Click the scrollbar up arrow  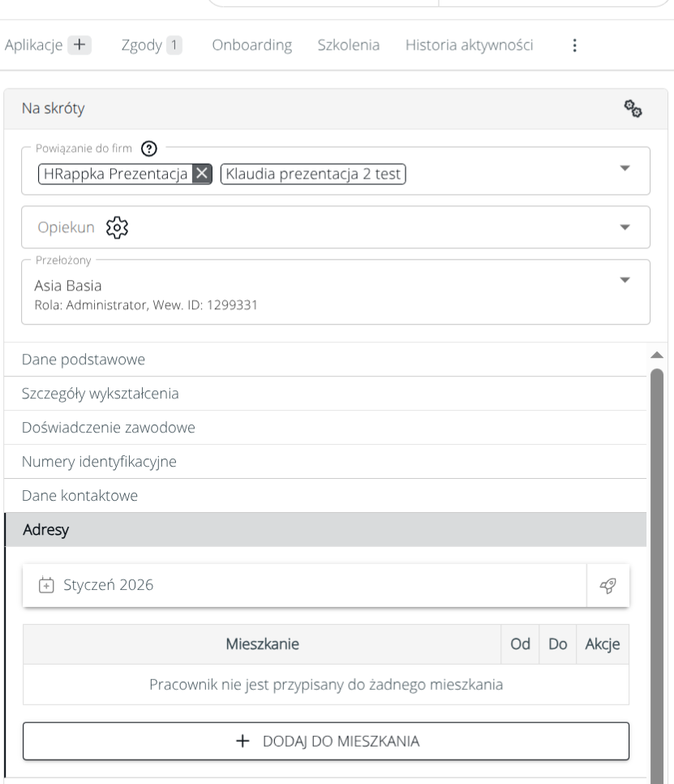(x=657, y=355)
